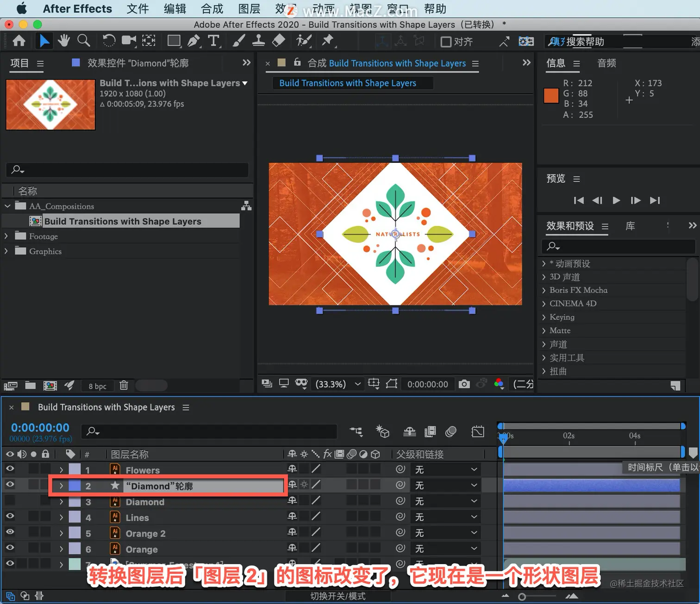Open parent dropdown for Flowers layer
Viewport: 700px width, 604px height.
coord(446,469)
